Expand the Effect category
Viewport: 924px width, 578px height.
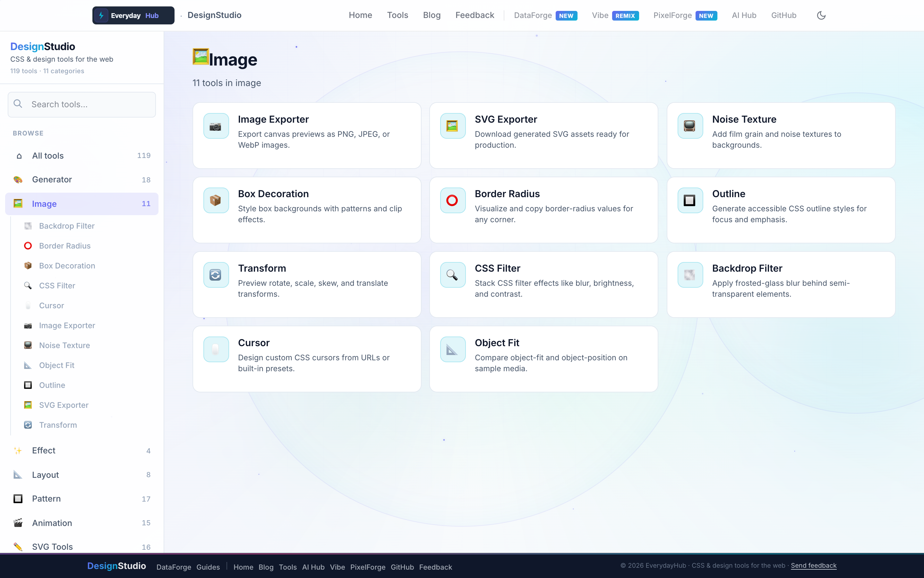82,451
